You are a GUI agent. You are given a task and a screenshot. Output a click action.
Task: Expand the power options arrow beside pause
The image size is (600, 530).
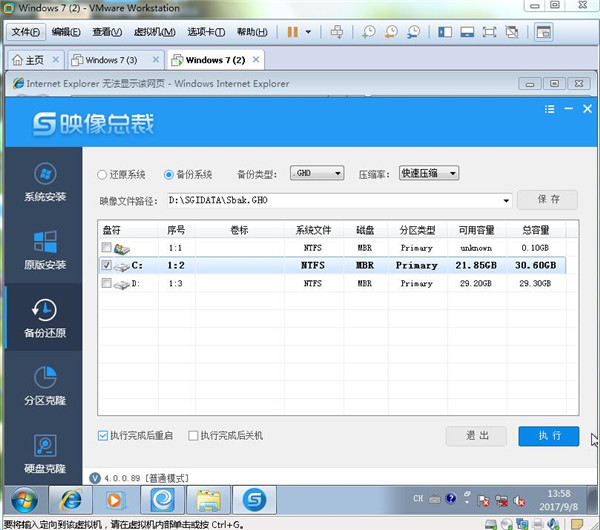pos(308,32)
